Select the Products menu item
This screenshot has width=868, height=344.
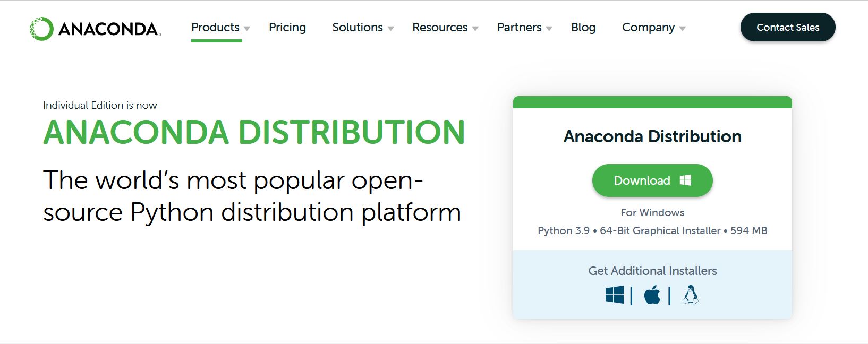215,28
